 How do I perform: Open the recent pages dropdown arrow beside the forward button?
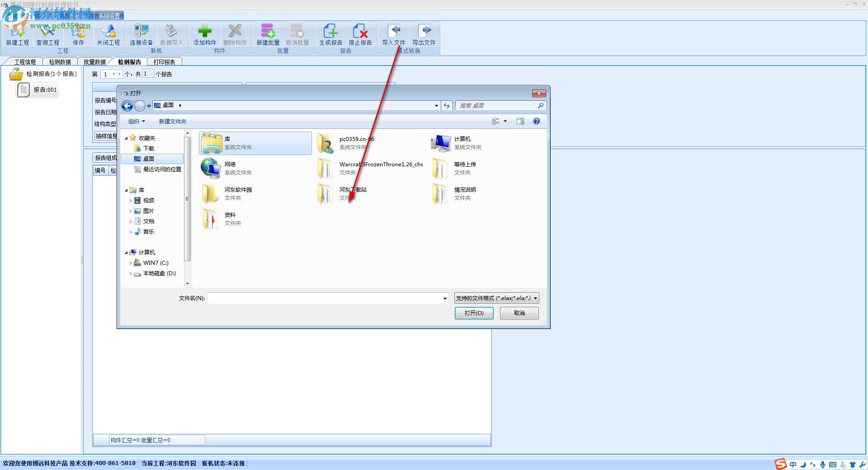[149, 106]
